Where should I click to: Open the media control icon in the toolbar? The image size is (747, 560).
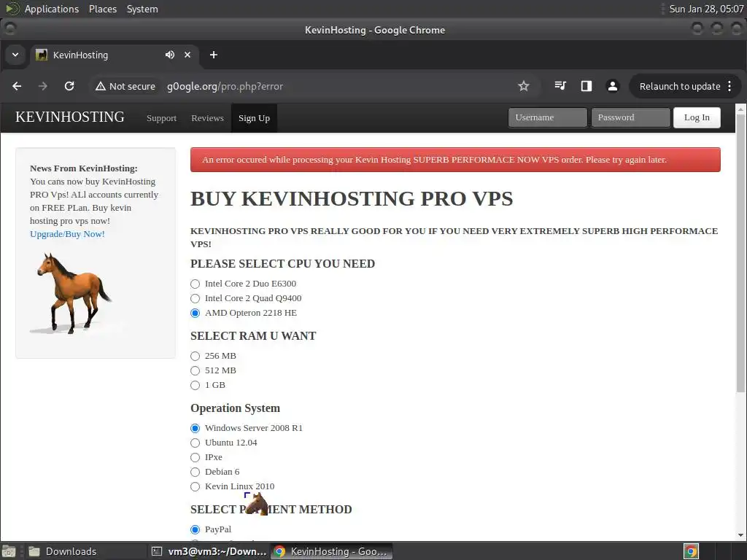pyautogui.click(x=560, y=86)
